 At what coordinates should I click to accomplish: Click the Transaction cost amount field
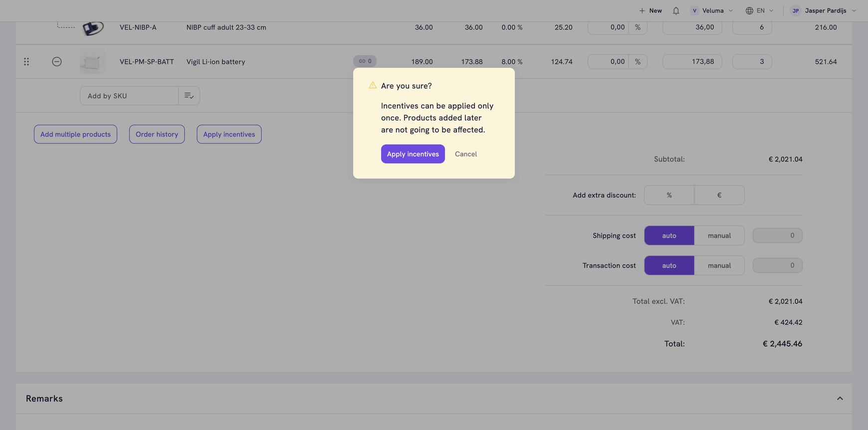coord(777,265)
